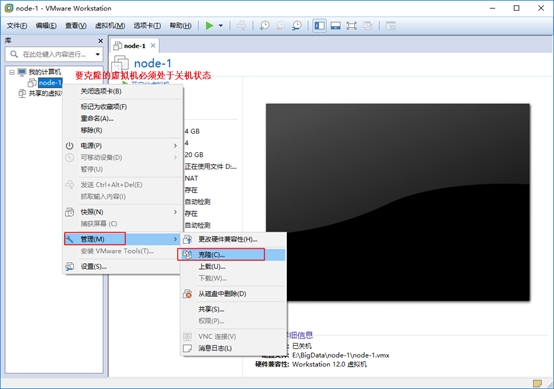Open the 帮助(H) menu
Image resolution: width=554 pixels, height=389 pixels.
pos(181,25)
